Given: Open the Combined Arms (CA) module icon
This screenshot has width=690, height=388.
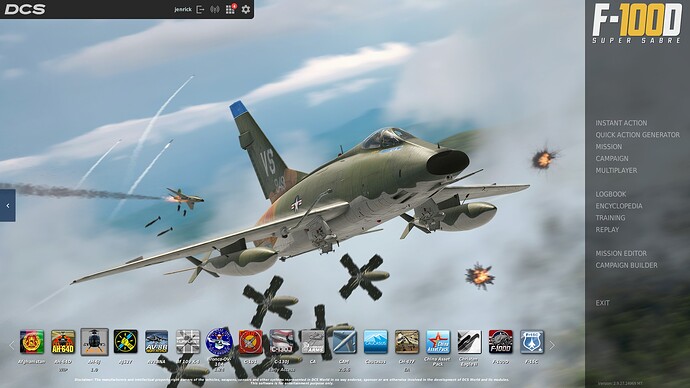Looking at the screenshot, I should [x=313, y=342].
